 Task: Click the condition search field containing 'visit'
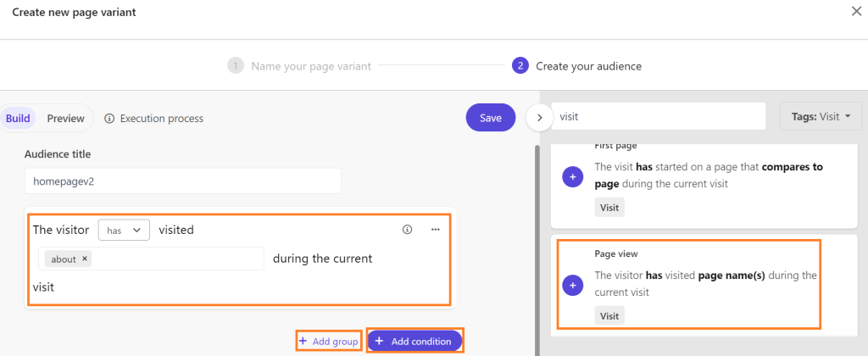click(658, 117)
